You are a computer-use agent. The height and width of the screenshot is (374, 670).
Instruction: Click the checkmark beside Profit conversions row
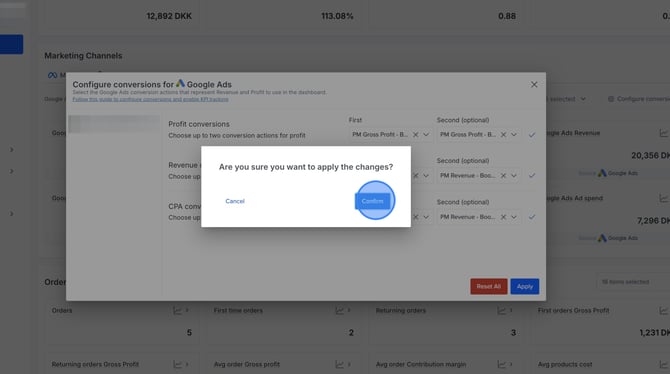[532, 135]
